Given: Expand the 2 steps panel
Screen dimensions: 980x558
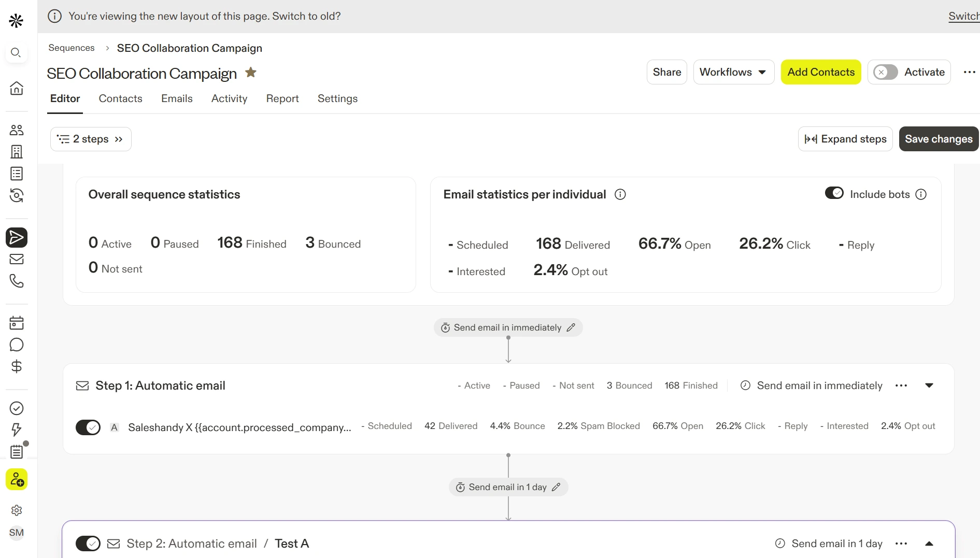Looking at the screenshot, I should [x=91, y=139].
